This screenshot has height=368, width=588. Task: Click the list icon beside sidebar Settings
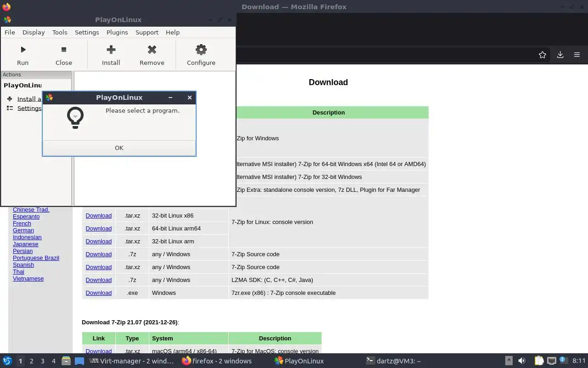click(x=10, y=108)
